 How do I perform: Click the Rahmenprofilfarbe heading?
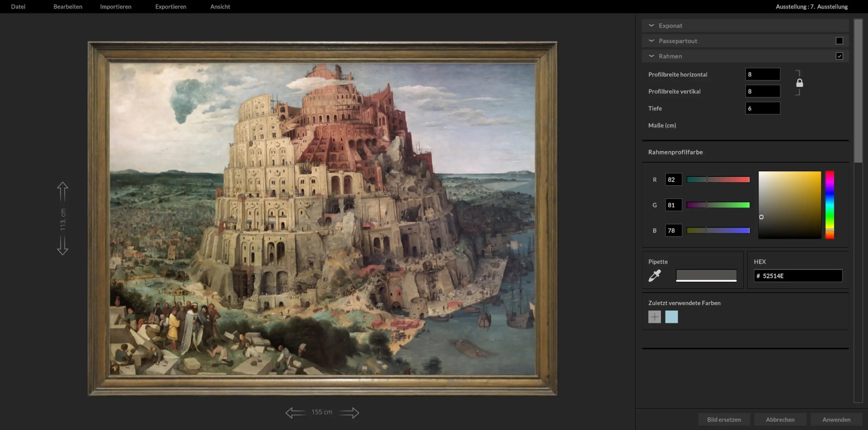(x=675, y=152)
